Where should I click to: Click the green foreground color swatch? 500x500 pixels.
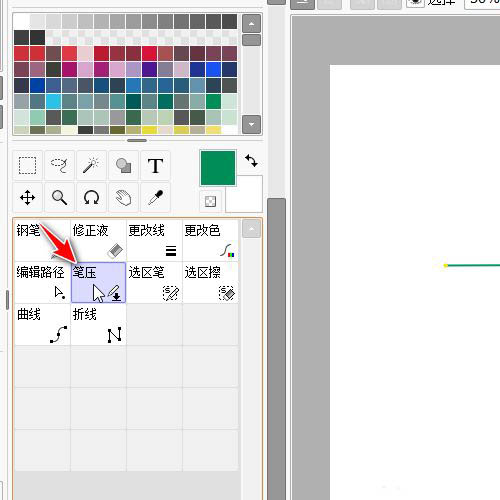[x=218, y=168]
